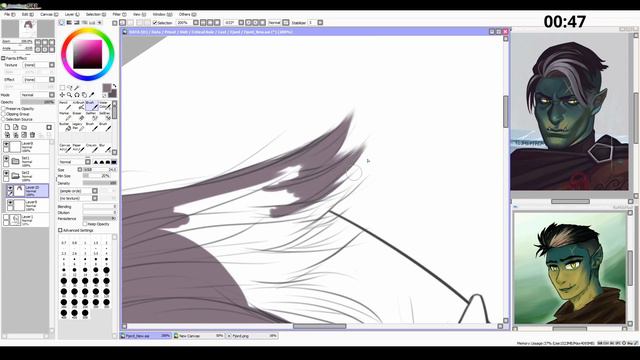Open the Canvas menu

[49, 14]
